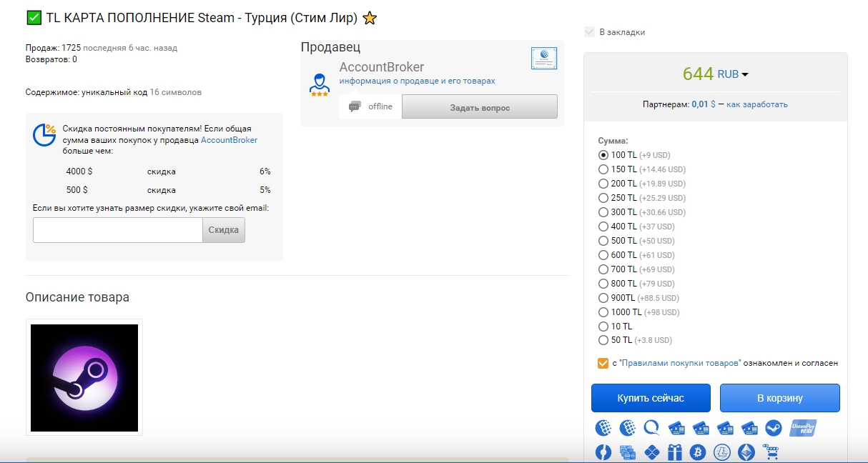Image resolution: width=868 pixels, height=463 pixels.
Task: Toggle the 'В закладки' bookmark checkbox
Action: click(x=589, y=31)
